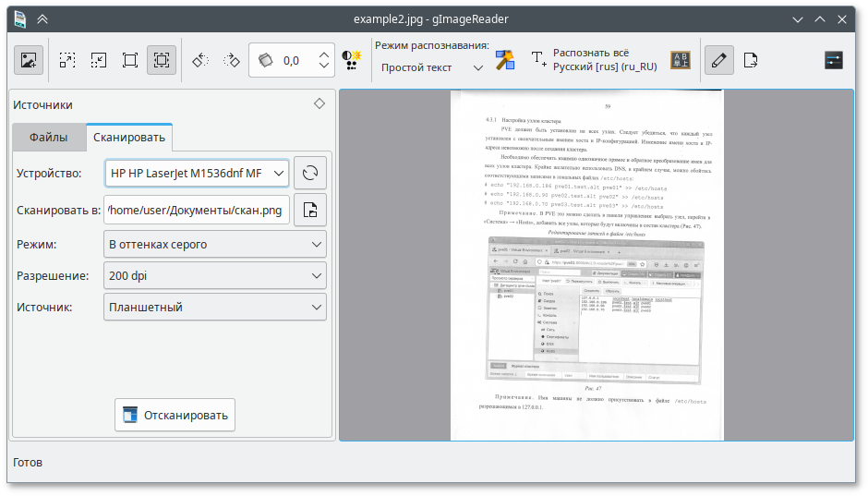868x496 pixels.
Task: Switch to the Файлы tab
Action: click(49, 138)
